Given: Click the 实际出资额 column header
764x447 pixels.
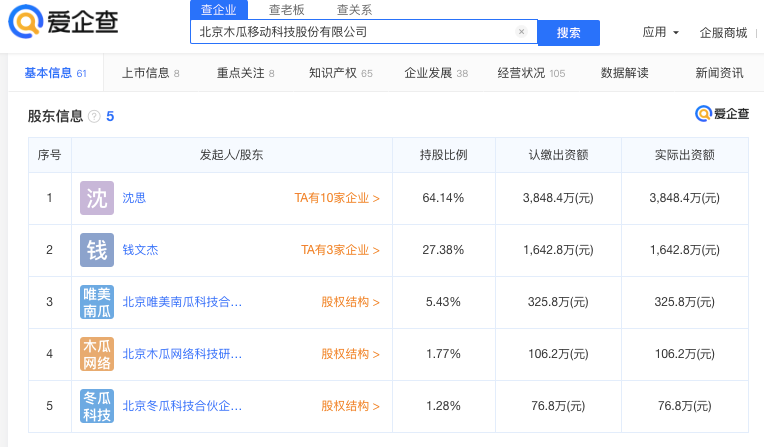Looking at the screenshot, I should (x=685, y=155).
